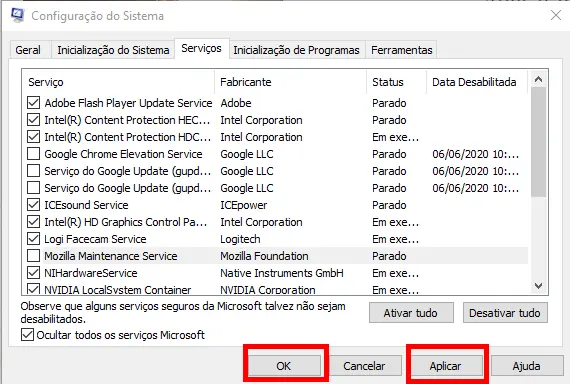Sort by the Serviço column header
The height and width of the screenshot is (384, 570).
tap(118, 82)
